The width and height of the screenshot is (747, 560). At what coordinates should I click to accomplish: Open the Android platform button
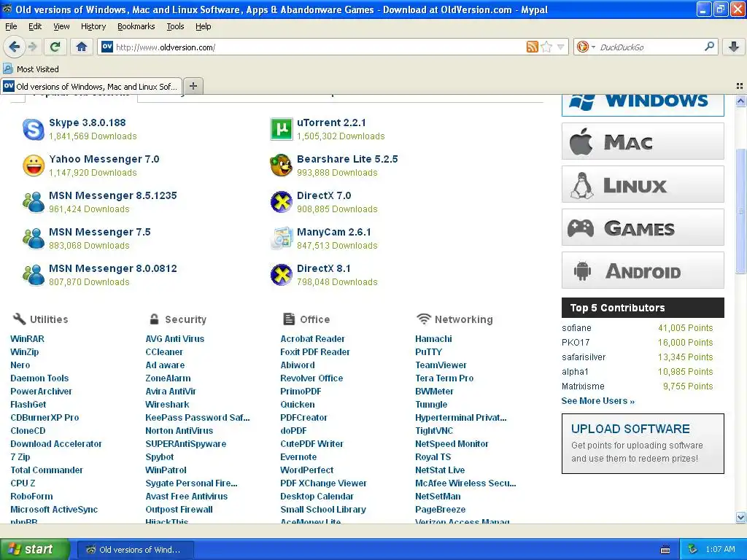(643, 271)
